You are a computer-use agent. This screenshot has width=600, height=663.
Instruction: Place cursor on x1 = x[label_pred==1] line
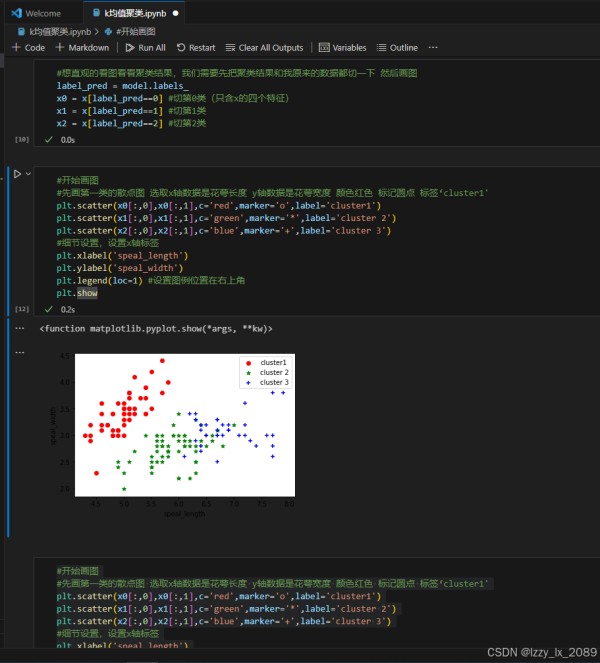(x=131, y=111)
